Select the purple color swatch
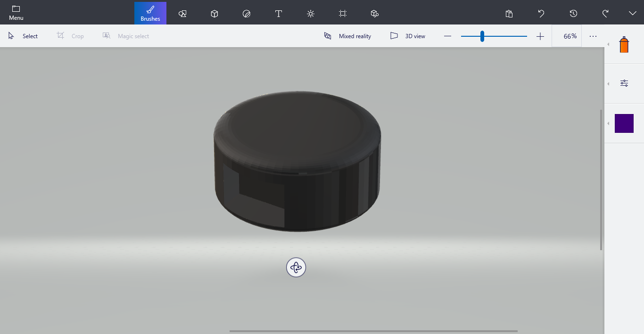 [x=624, y=123]
